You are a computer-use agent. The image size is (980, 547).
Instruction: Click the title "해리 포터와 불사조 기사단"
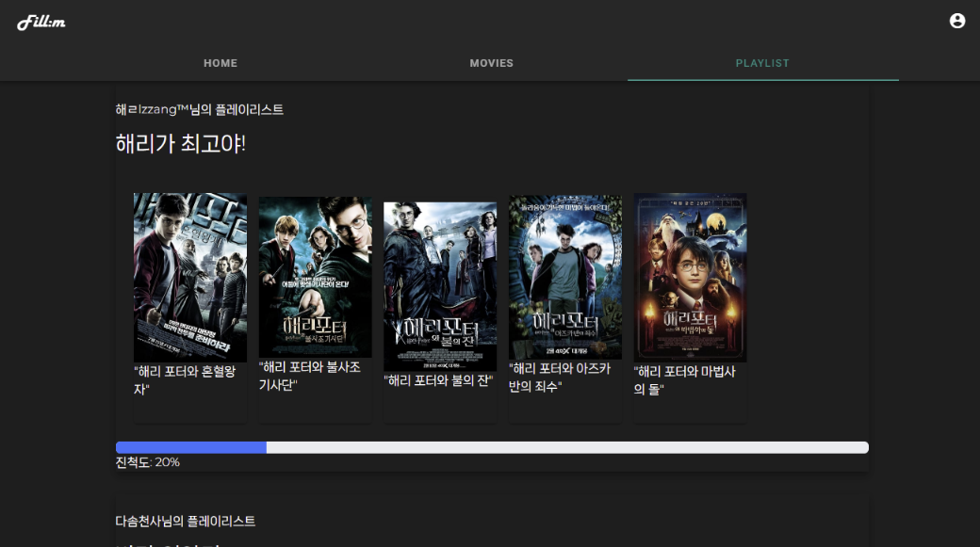310,376
